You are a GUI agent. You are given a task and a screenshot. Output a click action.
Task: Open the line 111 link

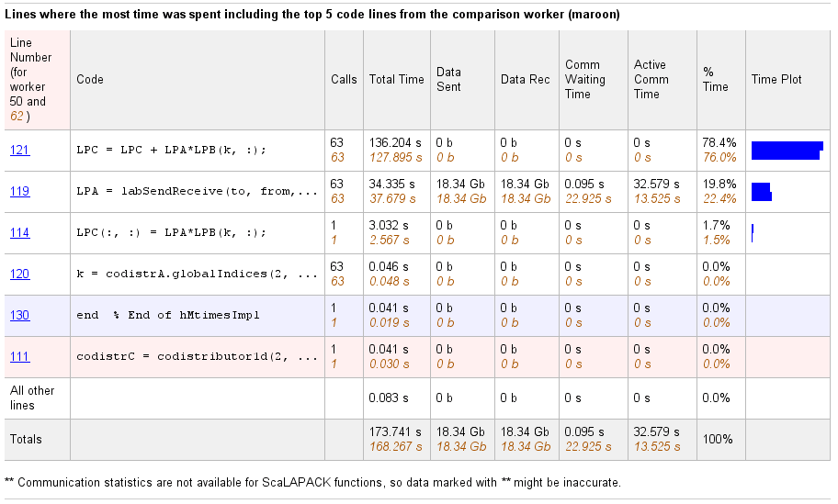[20, 356]
